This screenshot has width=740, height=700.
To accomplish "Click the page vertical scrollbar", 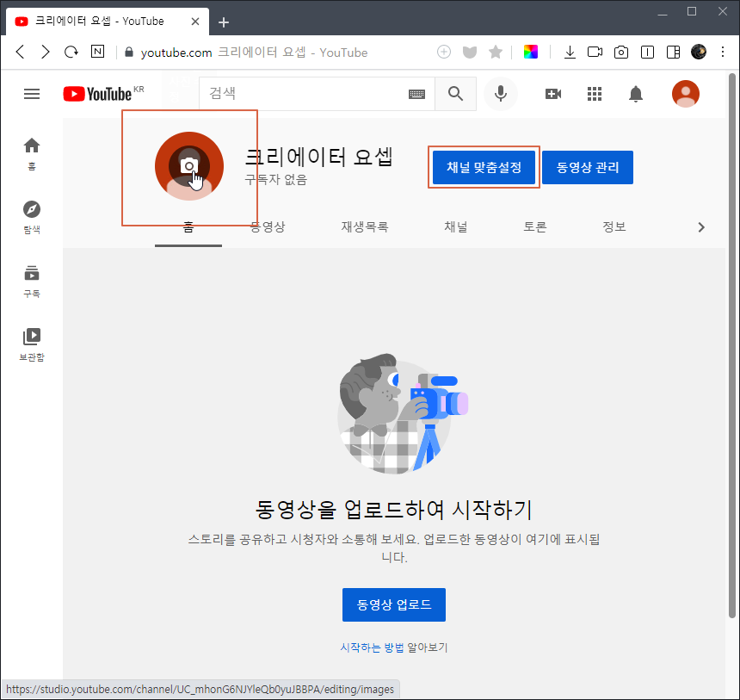I will click(732, 344).
